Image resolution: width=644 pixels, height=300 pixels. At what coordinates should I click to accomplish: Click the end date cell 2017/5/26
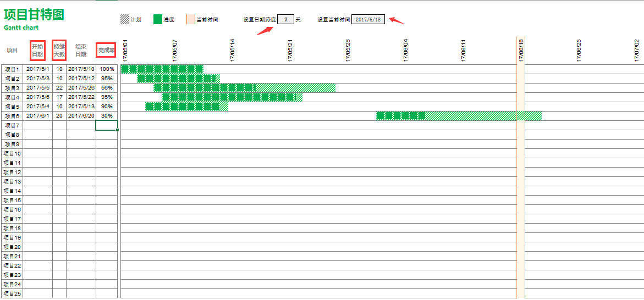point(81,88)
